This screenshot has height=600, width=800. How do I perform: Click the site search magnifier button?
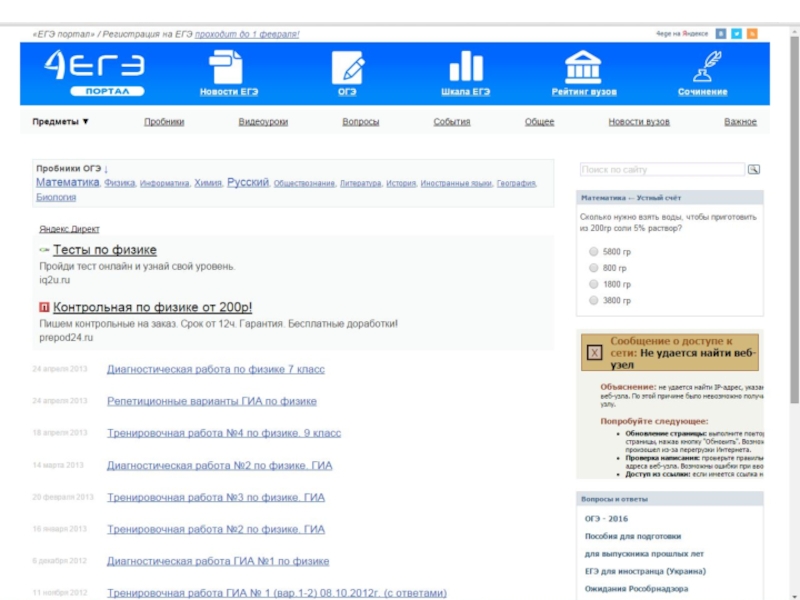point(754,169)
